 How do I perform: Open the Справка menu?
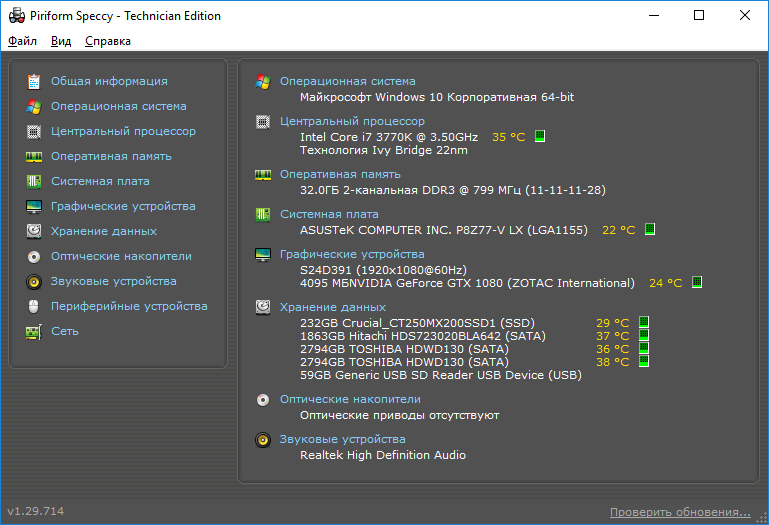[107, 41]
